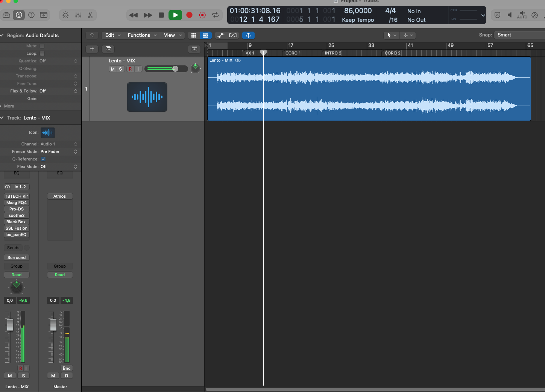Toggle Catch Playhead button
The height and width of the screenshot is (392, 545).
(x=248, y=35)
